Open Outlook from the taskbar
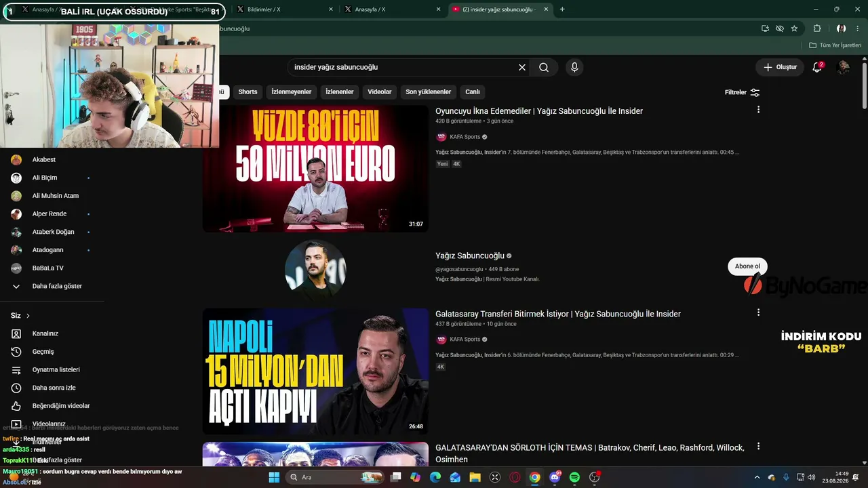The width and height of the screenshot is (868, 488). point(455,477)
